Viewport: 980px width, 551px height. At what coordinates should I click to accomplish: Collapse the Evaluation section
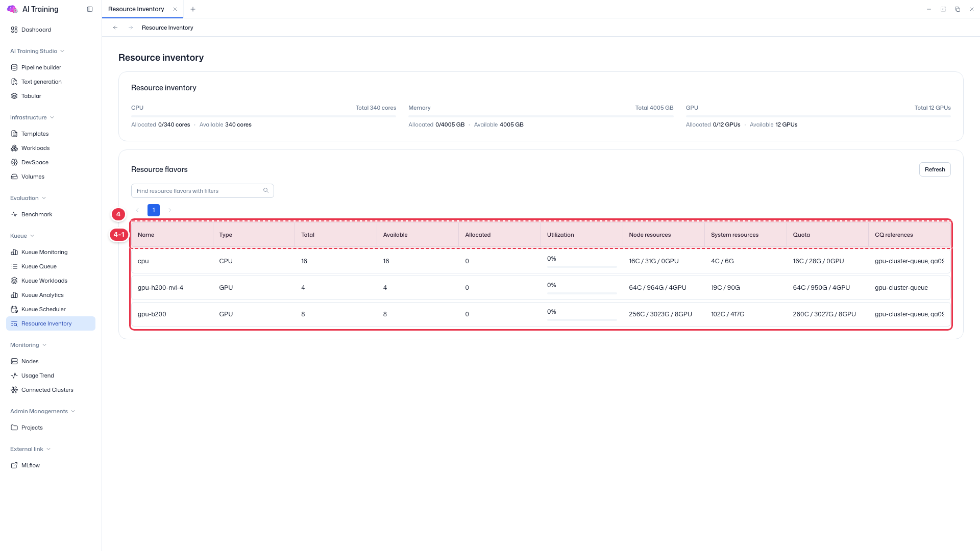pyautogui.click(x=28, y=198)
